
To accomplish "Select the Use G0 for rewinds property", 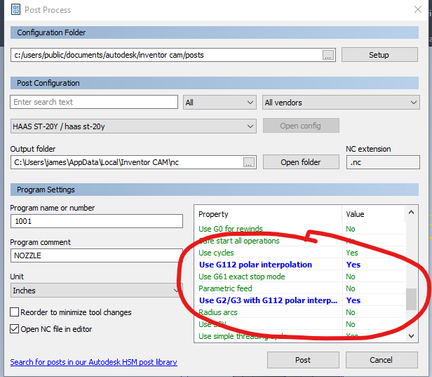I will [231, 229].
